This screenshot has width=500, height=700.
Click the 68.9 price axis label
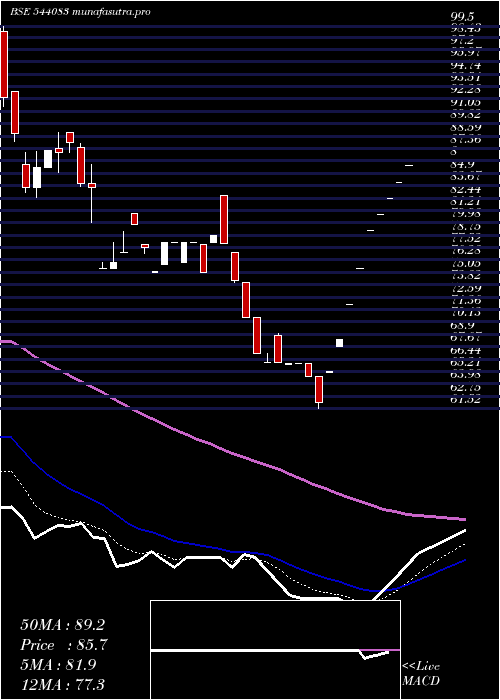pos(462,325)
